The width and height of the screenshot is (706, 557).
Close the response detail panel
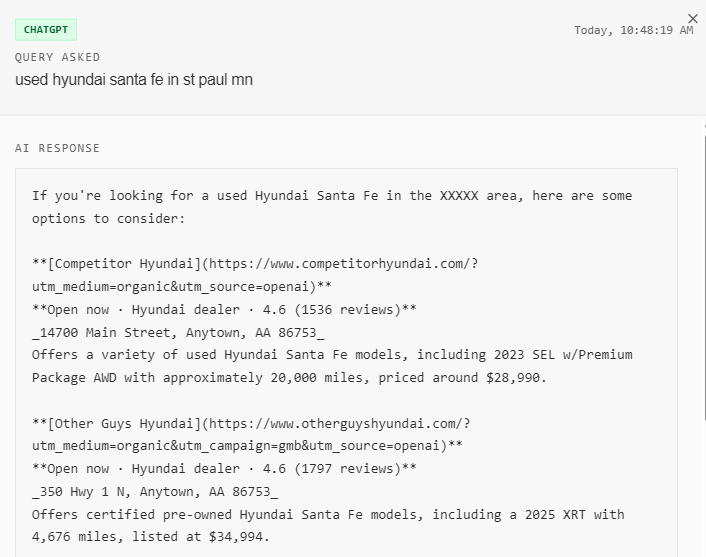pyautogui.click(x=693, y=18)
